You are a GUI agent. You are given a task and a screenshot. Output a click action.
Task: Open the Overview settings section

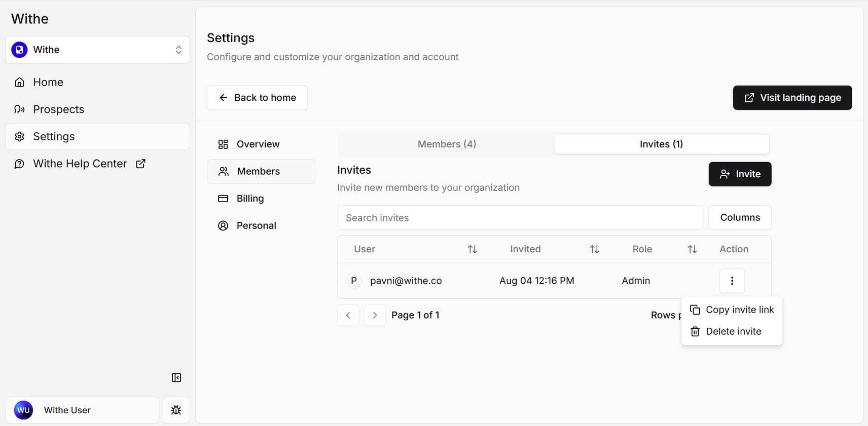261,144
